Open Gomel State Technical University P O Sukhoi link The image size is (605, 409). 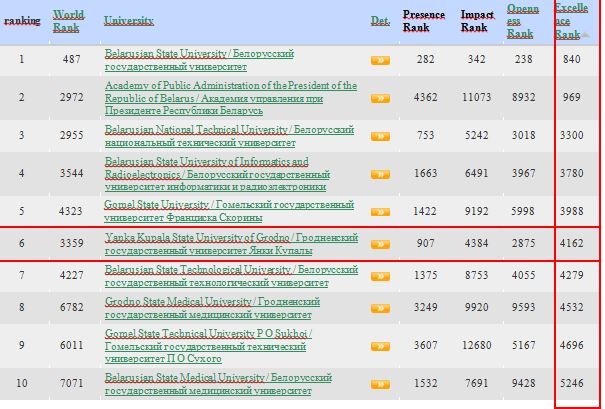208,346
